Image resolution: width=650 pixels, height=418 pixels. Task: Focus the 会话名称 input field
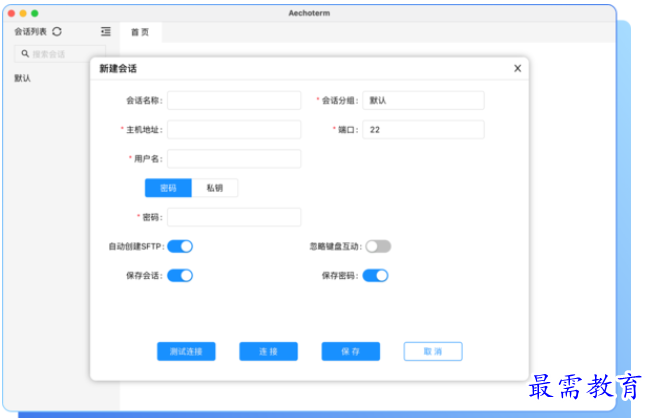234,100
